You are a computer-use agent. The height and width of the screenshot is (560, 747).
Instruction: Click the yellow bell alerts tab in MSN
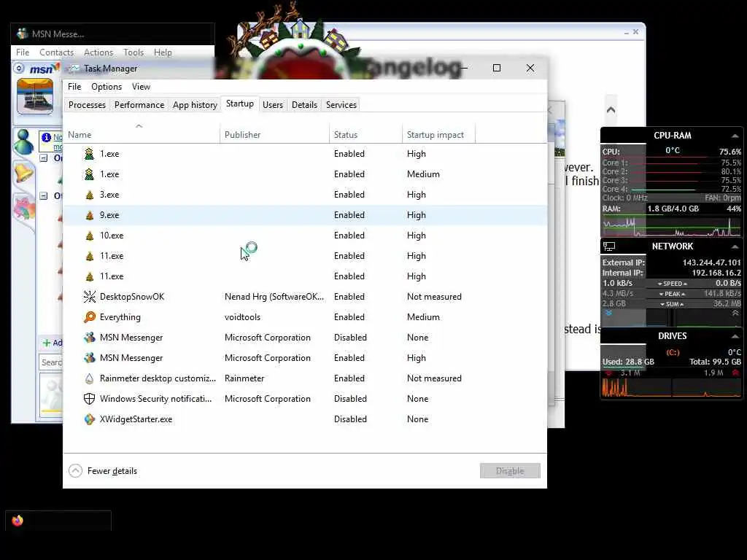(x=23, y=173)
